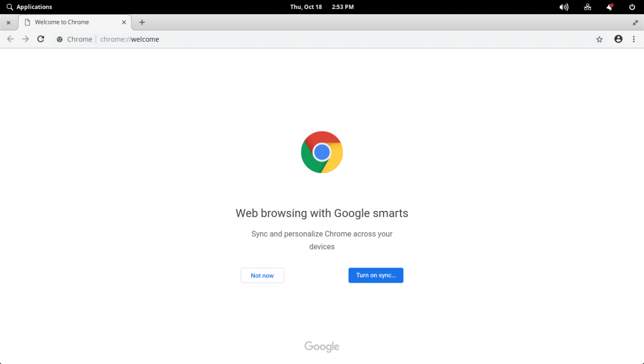Click the window close X button
This screenshot has width=644, height=364.
click(x=8, y=23)
